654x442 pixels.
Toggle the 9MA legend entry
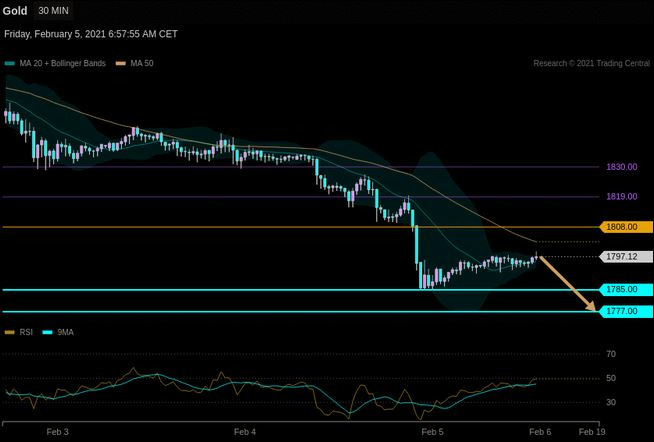58,332
